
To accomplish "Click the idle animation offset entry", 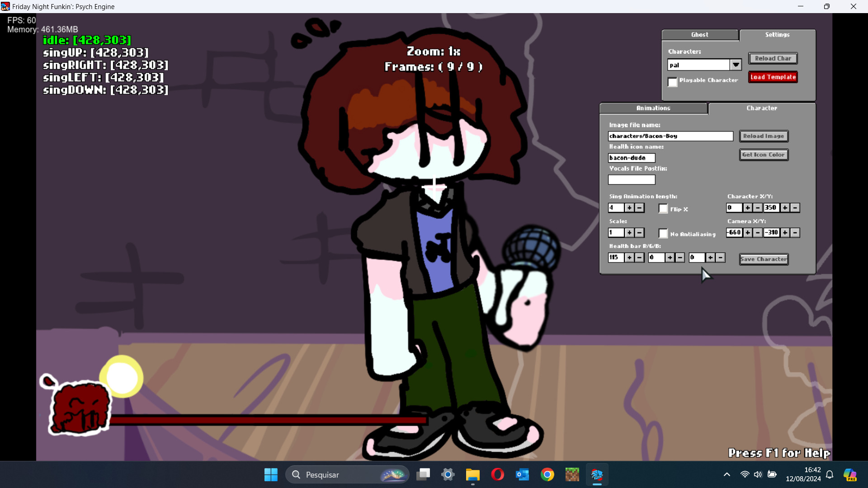I will tap(87, 40).
